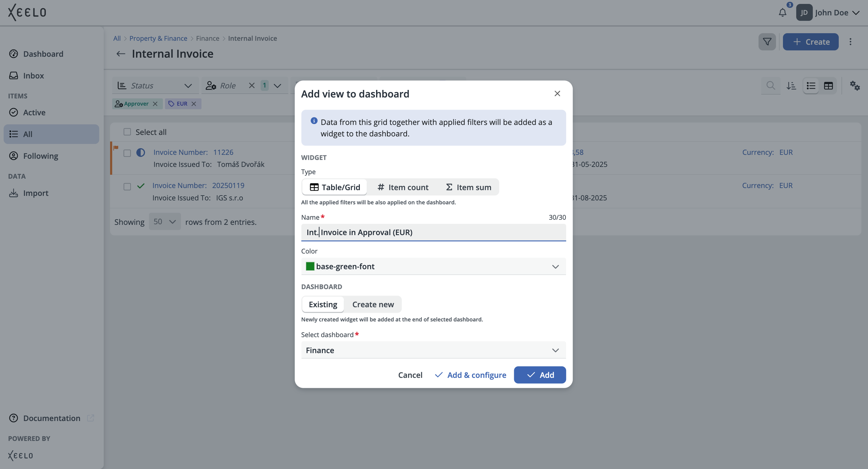Click the text 'IGS s.r.o'
868x469 pixels.
pos(230,198)
